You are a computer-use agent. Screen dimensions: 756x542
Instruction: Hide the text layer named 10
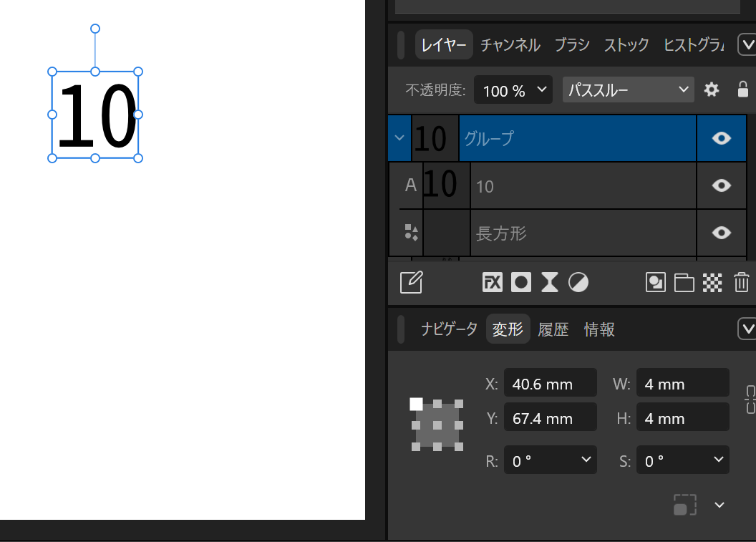pyautogui.click(x=722, y=185)
